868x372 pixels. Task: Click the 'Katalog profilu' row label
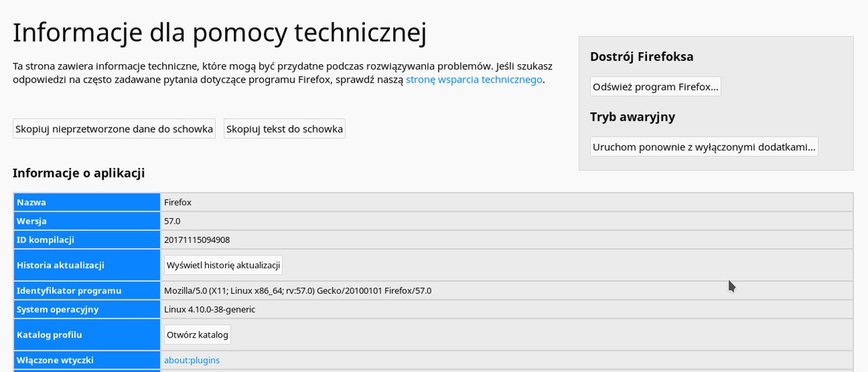tap(87, 335)
